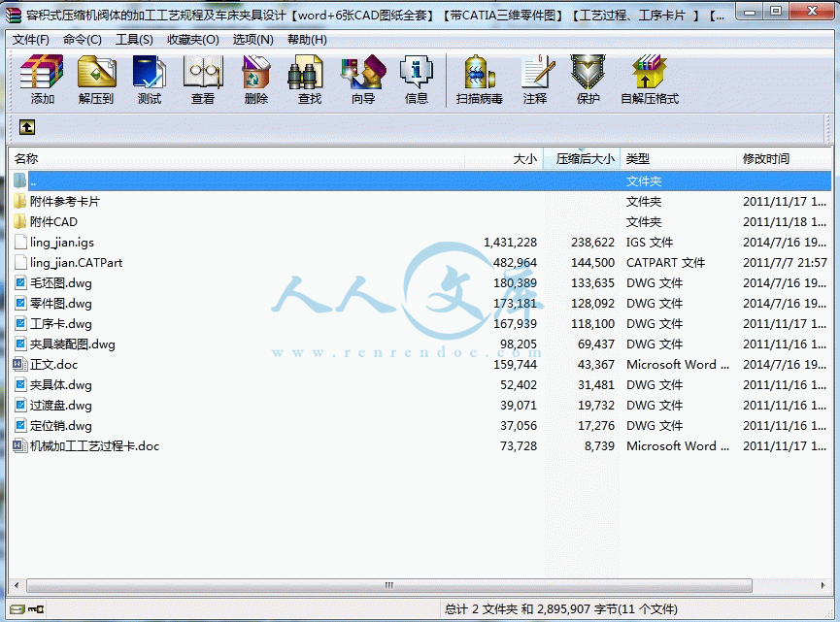Click the horizontal scrollbar thumb
The width and height of the screenshot is (840, 622).
[x=389, y=585]
